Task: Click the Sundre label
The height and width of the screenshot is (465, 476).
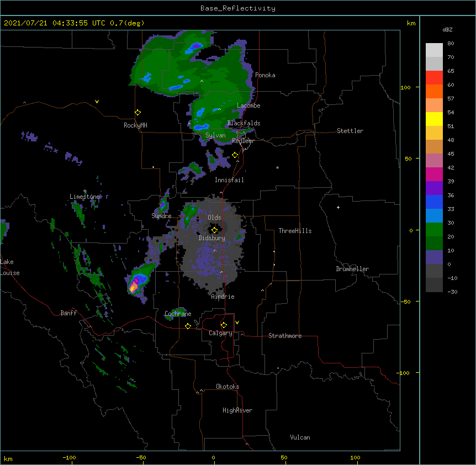Action: point(161,216)
